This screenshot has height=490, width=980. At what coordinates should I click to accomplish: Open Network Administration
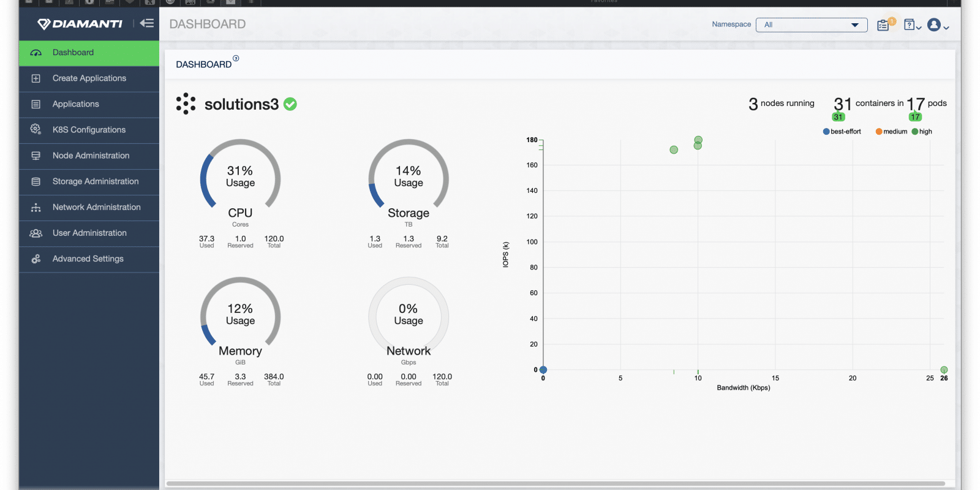click(89, 207)
